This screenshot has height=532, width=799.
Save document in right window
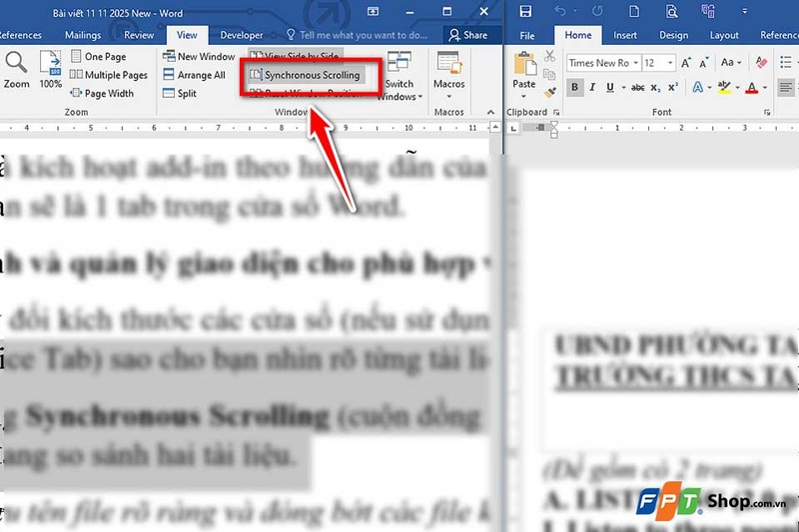[525, 11]
